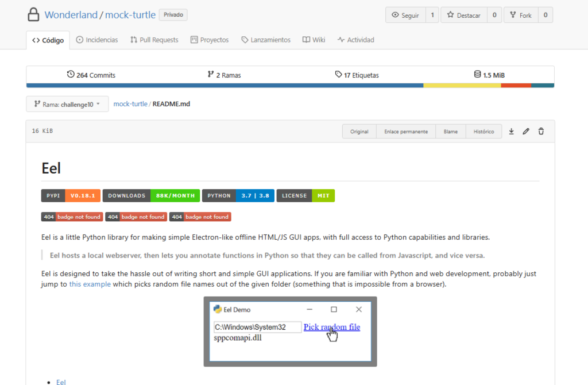
Task: Click the Eel table of contents link
Action: pyautogui.click(x=61, y=382)
